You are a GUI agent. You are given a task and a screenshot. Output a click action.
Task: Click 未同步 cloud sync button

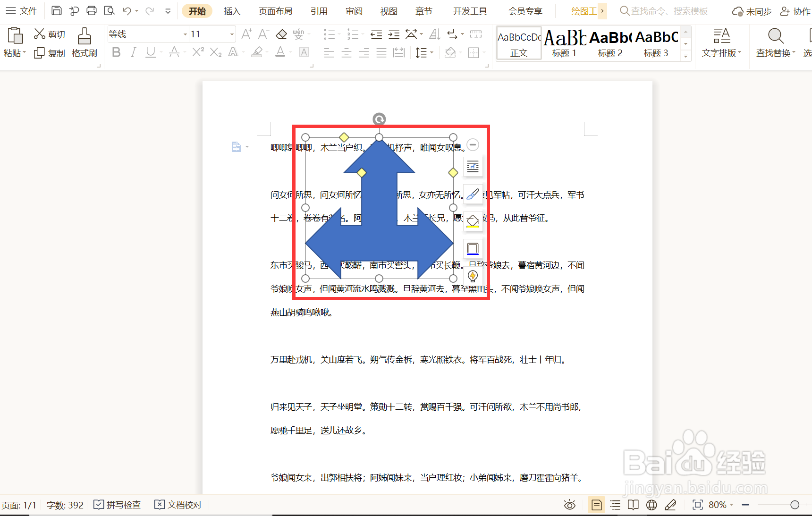point(752,11)
